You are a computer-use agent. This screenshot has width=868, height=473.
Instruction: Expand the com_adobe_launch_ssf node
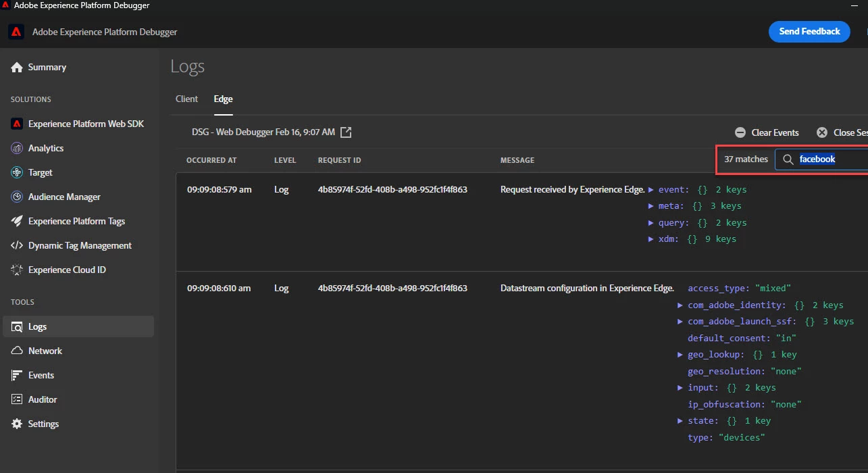[681, 322]
